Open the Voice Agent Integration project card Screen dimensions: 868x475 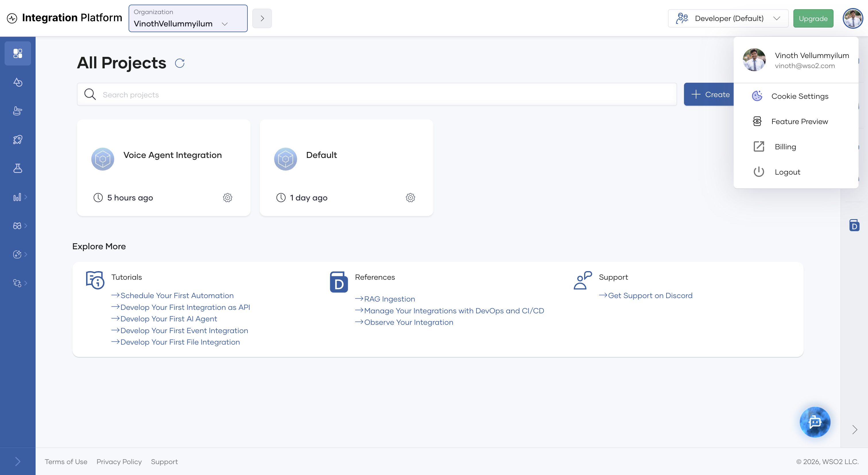click(x=164, y=167)
